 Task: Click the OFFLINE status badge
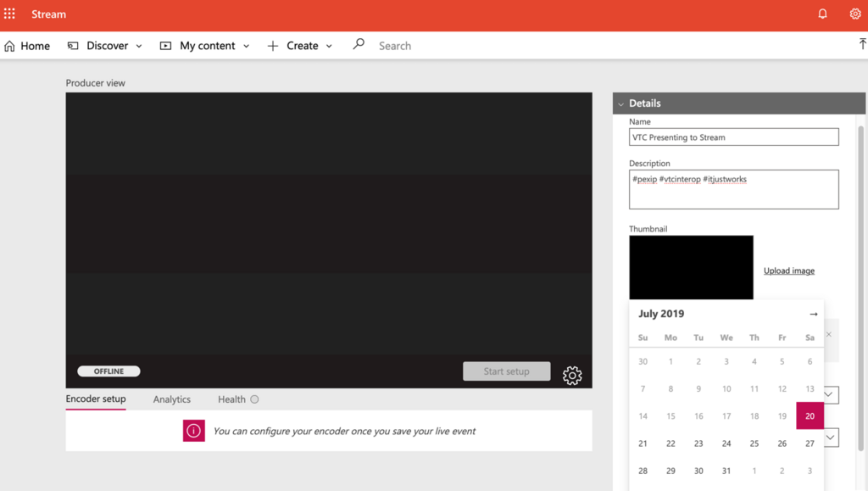pos(108,371)
